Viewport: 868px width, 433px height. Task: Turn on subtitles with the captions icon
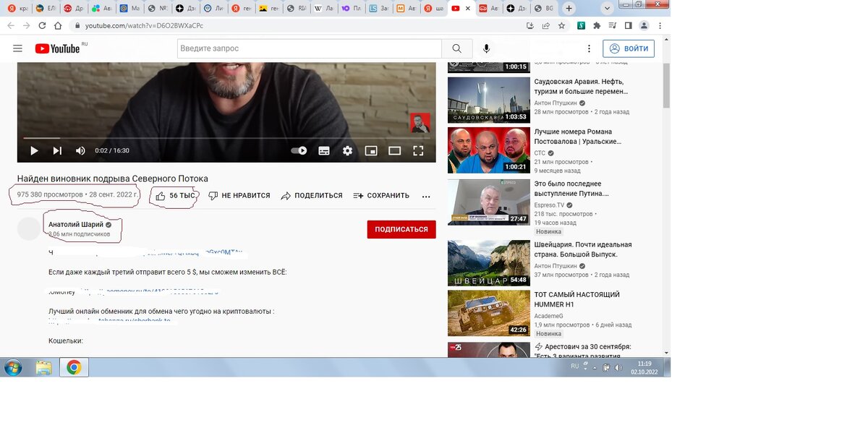tap(323, 150)
